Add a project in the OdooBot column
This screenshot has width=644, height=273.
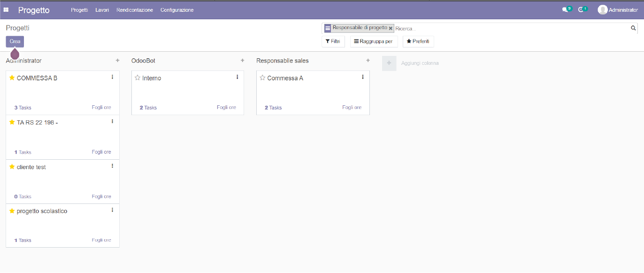(242, 61)
